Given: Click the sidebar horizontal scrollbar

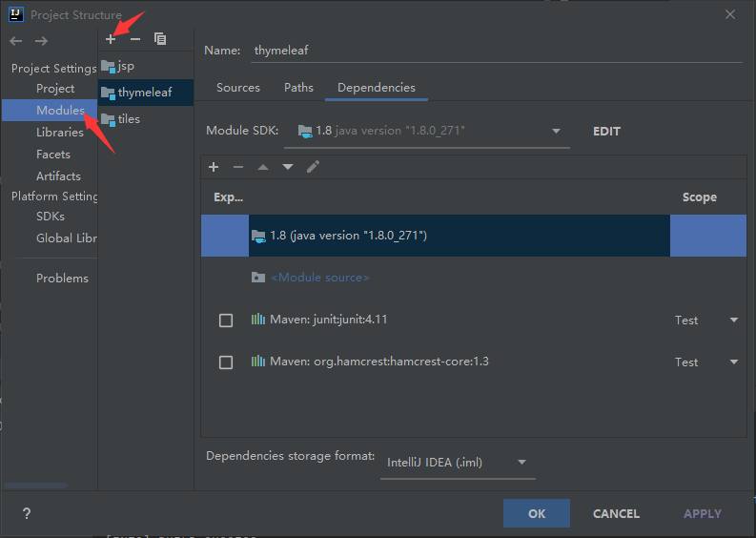Looking at the screenshot, I should (35, 486).
